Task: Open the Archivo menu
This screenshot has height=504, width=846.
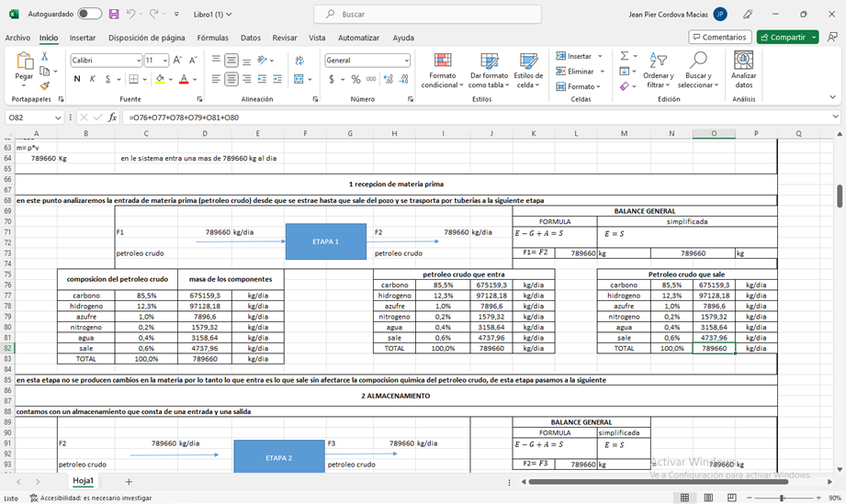Action: pos(17,38)
